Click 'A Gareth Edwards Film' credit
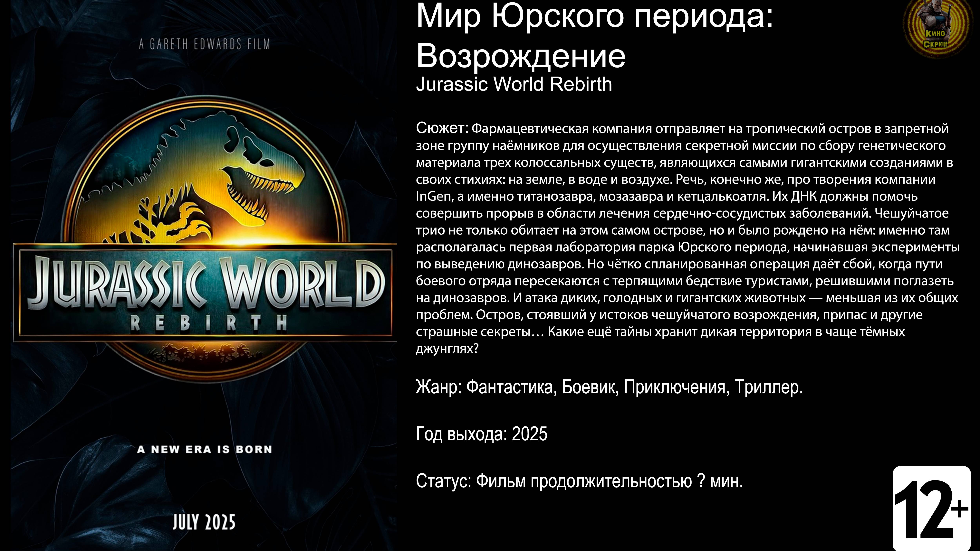Screen dimensions: 980x551 pyautogui.click(x=204, y=44)
